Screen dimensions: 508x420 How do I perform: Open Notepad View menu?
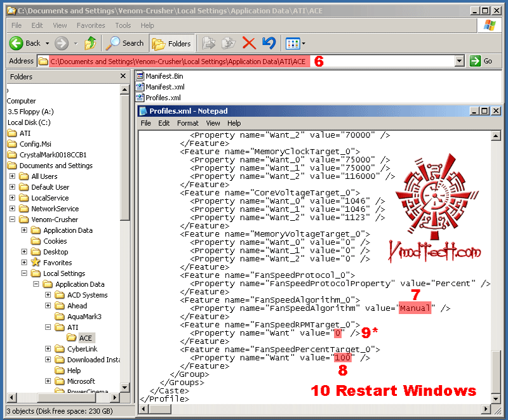coord(213,123)
